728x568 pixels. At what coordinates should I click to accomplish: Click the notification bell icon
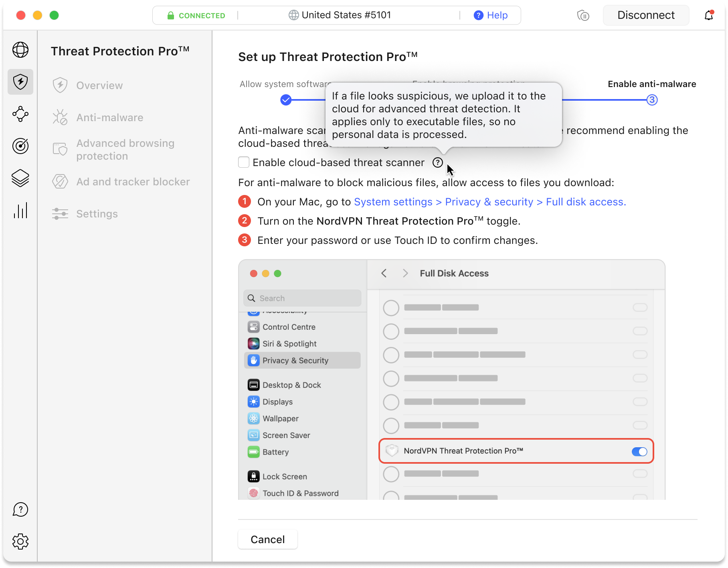(x=709, y=15)
